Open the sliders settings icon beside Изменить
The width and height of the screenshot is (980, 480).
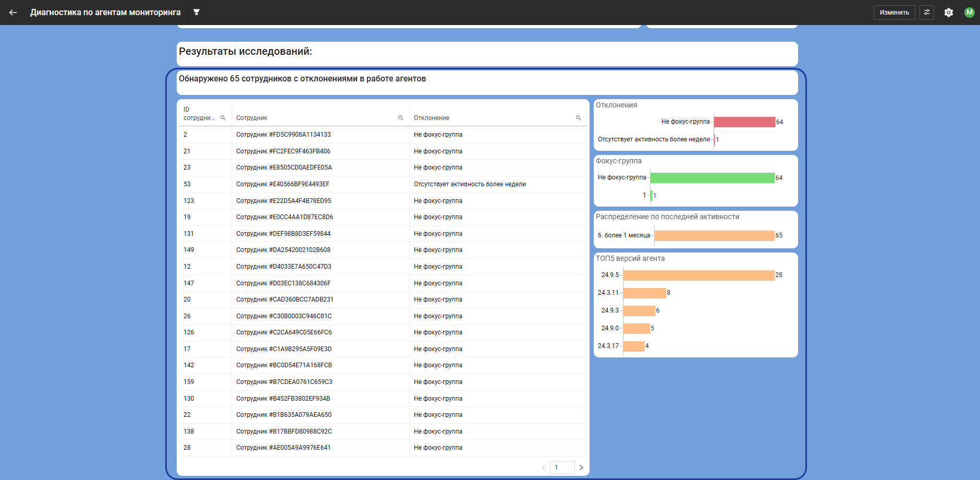927,13
